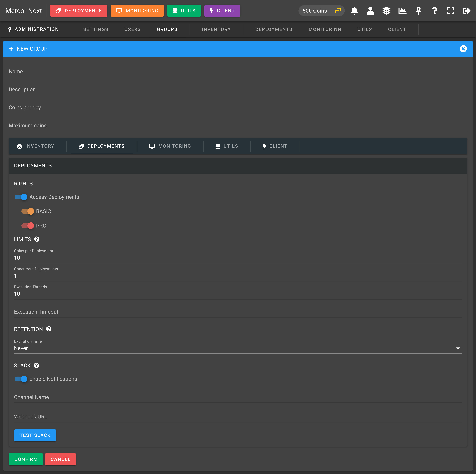Click the Administration label with pin icon
The image size is (476, 474).
click(33, 29)
